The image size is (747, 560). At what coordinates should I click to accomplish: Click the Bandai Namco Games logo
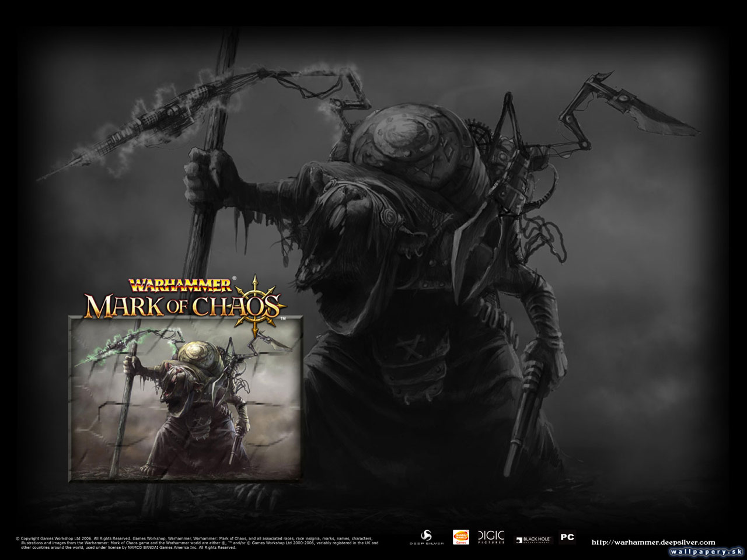460,537
